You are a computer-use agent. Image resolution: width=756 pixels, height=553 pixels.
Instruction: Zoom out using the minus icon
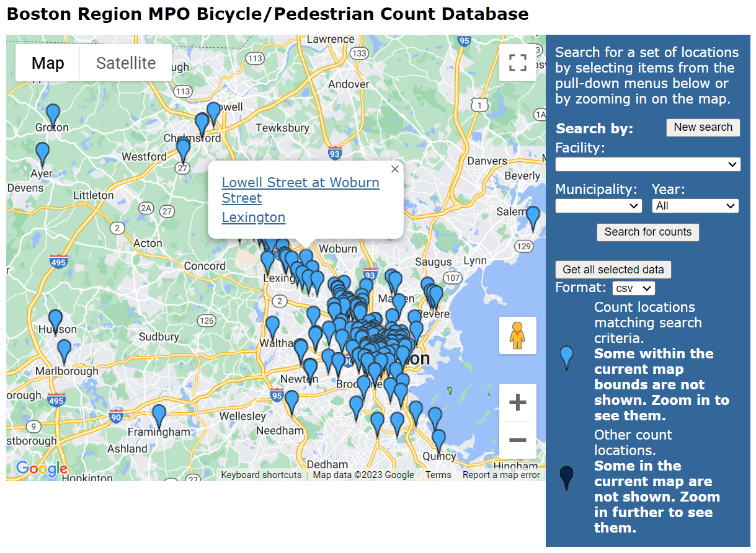click(517, 441)
